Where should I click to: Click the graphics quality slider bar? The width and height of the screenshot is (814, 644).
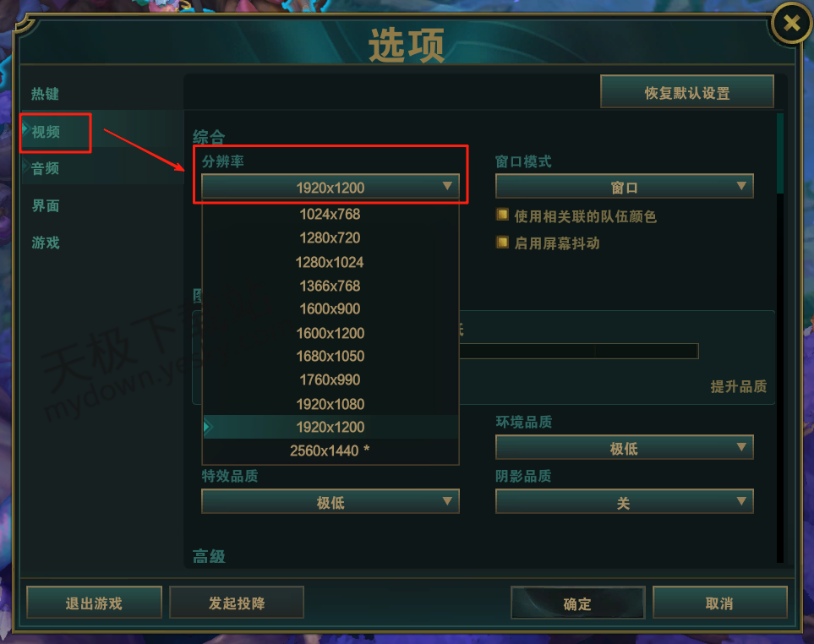[579, 352]
